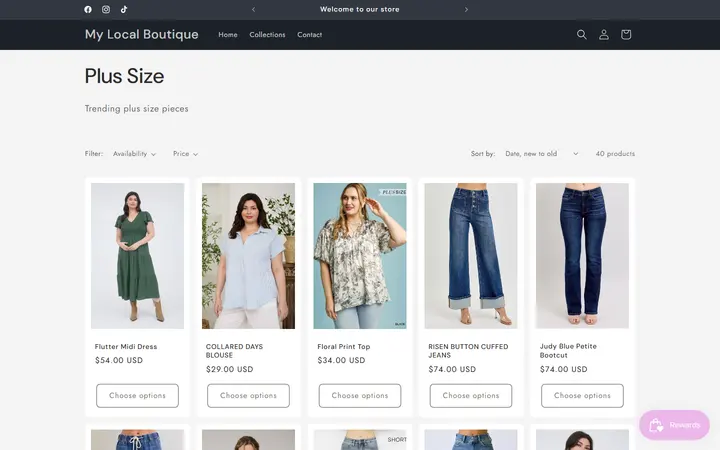720x450 pixels.
Task: Click the My Local Boutique logo
Action: click(x=141, y=34)
